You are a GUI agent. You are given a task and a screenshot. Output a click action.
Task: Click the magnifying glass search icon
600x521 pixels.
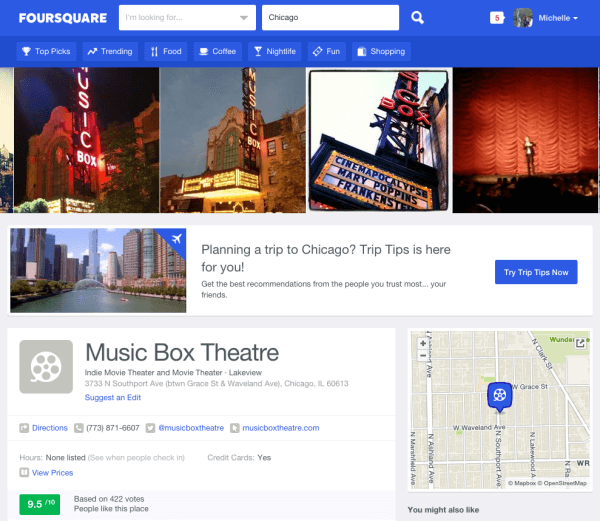click(x=417, y=18)
